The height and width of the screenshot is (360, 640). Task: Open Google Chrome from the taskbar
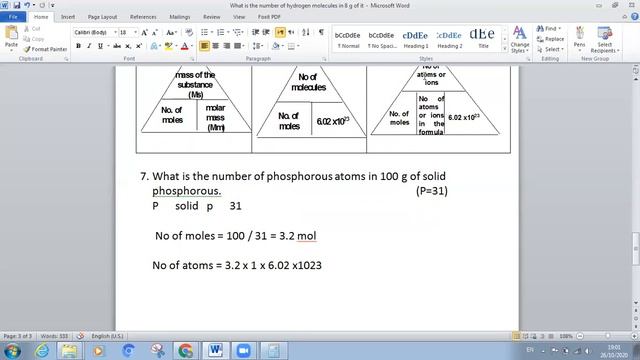tap(185, 351)
